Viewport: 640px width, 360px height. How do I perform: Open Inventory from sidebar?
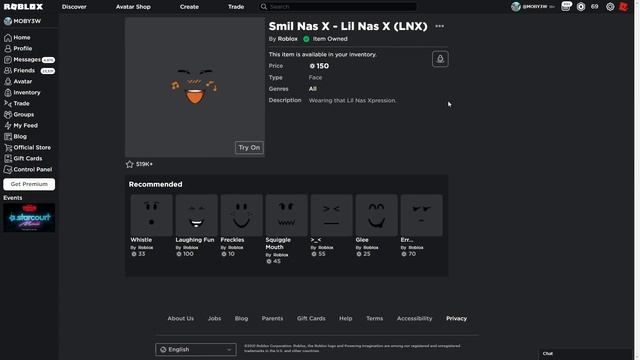22,93
